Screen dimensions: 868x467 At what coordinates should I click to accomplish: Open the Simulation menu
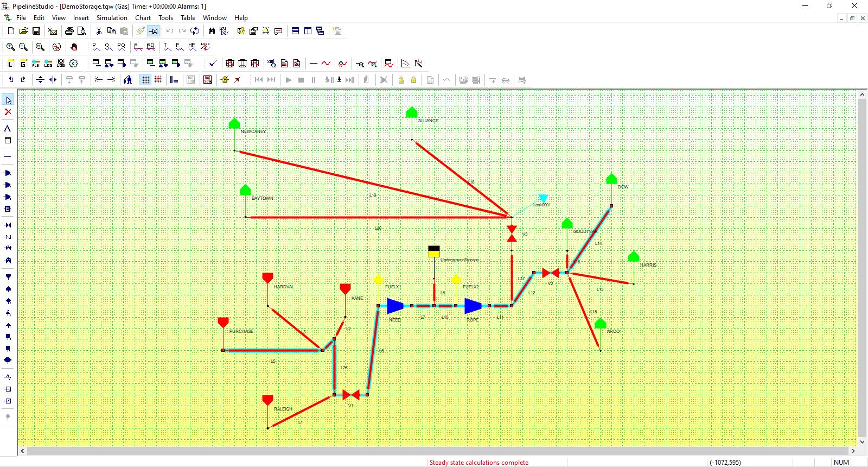click(x=112, y=18)
